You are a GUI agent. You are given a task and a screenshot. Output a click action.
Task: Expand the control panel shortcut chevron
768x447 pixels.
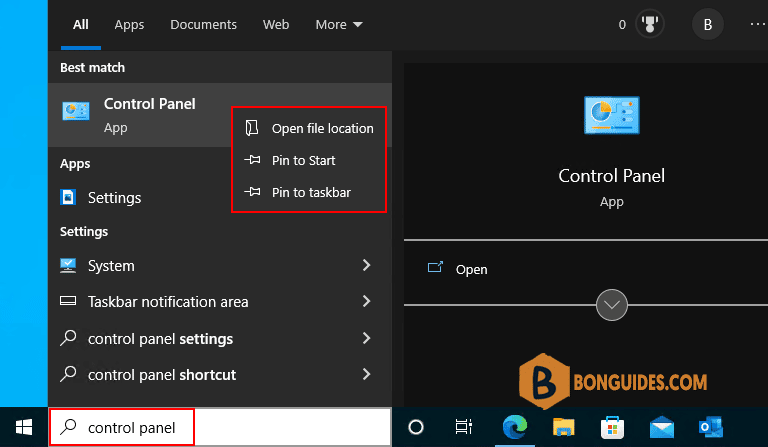click(366, 374)
